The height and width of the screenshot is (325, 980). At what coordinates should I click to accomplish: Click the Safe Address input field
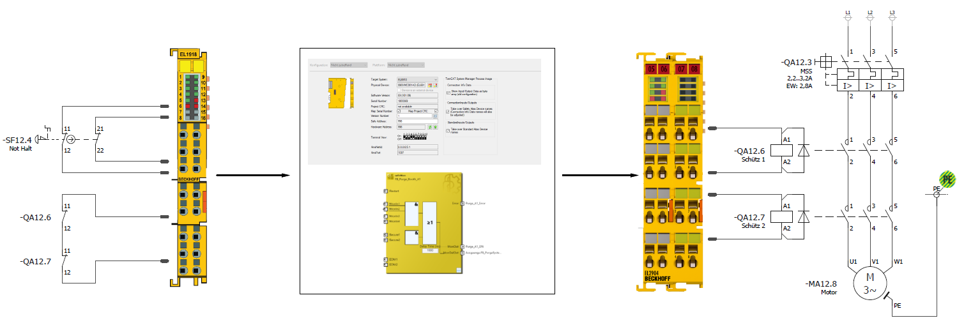(417, 121)
